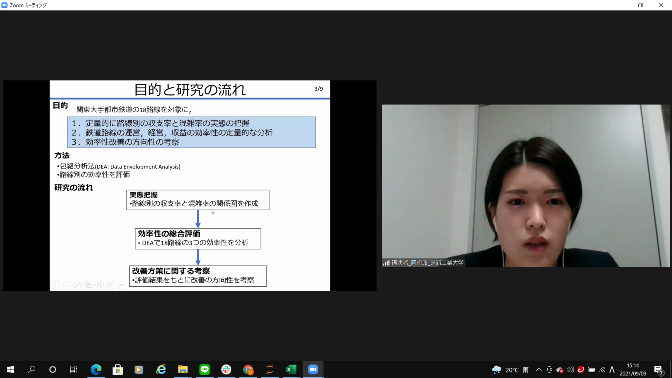
Task: Open File Explorer folder icon
Action: pyautogui.click(x=183, y=369)
